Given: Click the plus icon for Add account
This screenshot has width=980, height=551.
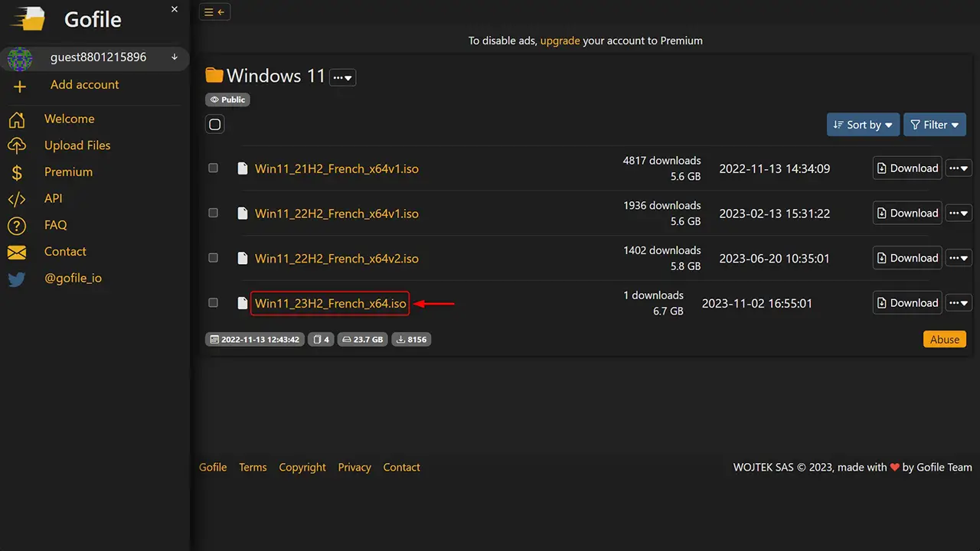Looking at the screenshot, I should 20,86.
